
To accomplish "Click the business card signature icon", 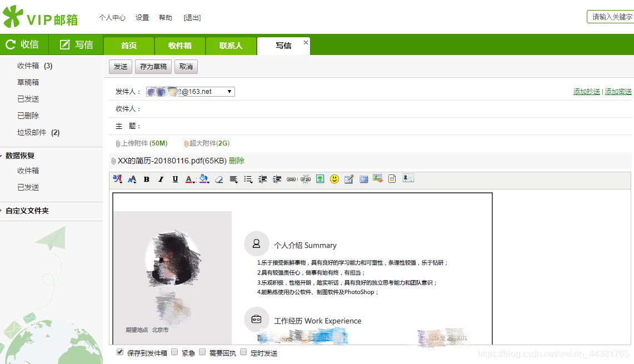I will pos(408,178).
